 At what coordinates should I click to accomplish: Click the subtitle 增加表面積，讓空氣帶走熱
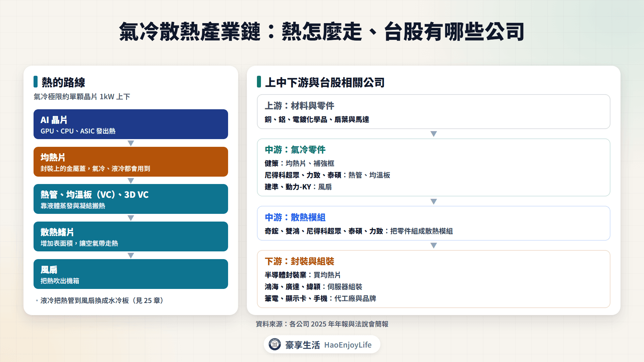point(79,243)
